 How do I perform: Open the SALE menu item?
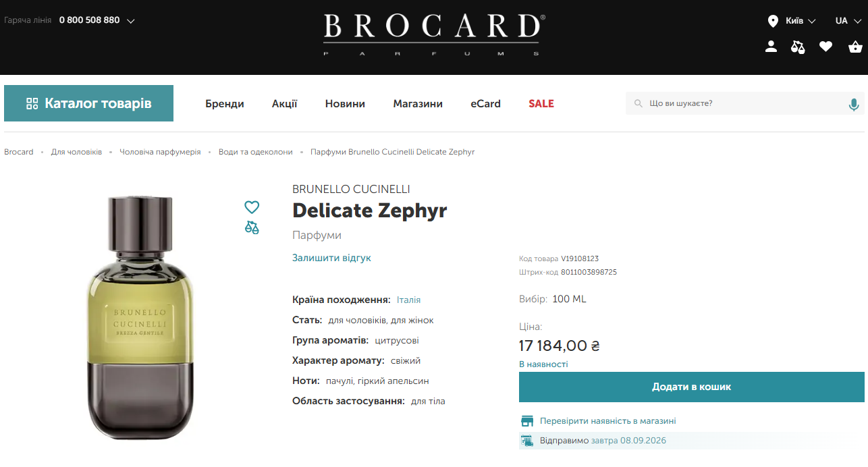click(541, 104)
